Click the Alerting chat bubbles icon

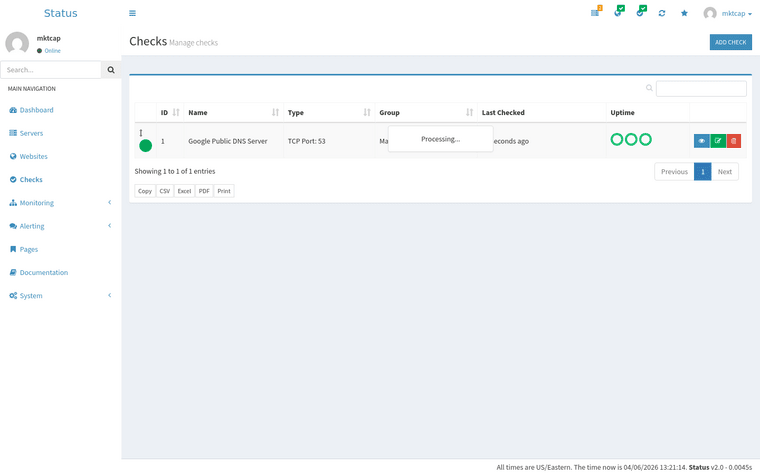pos(13,226)
